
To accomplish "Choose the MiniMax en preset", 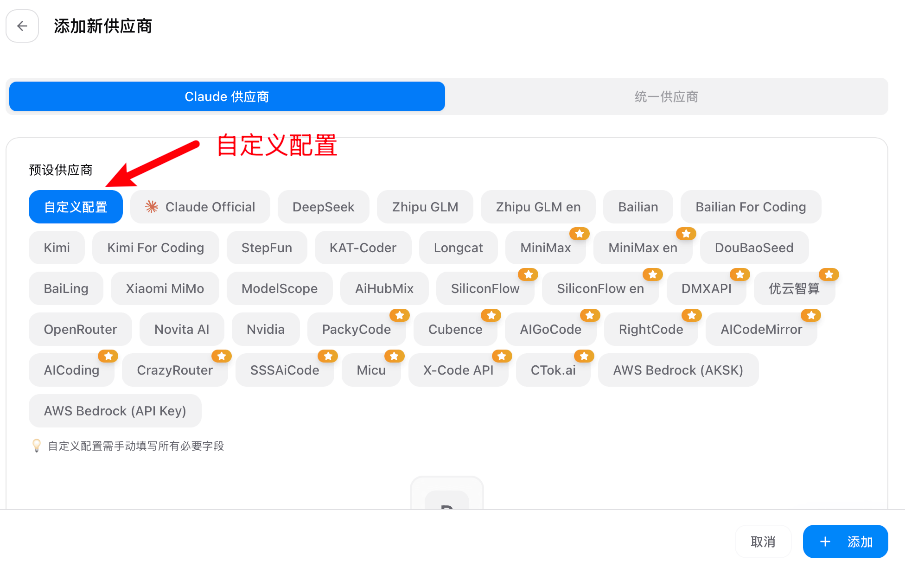I will pos(642,248).
